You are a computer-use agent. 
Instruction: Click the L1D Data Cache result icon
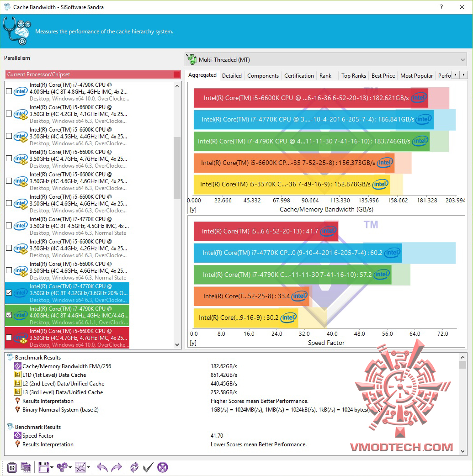tap(18, 375)
